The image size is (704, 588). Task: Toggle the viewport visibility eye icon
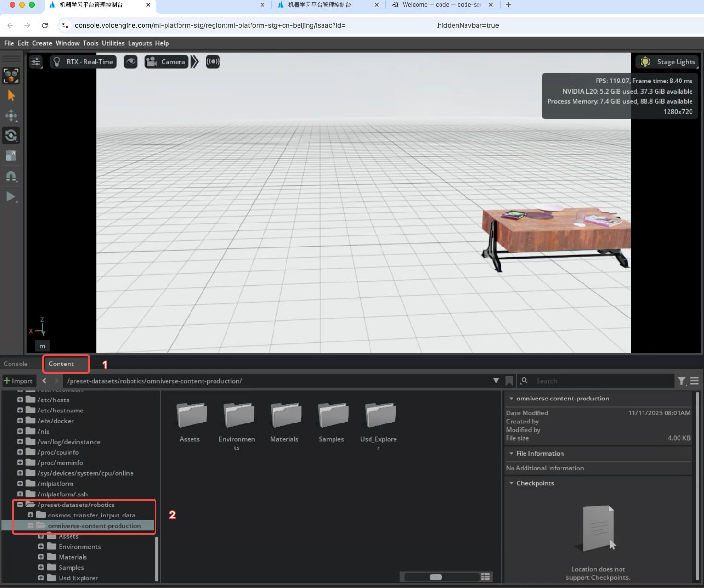[131, 62]
